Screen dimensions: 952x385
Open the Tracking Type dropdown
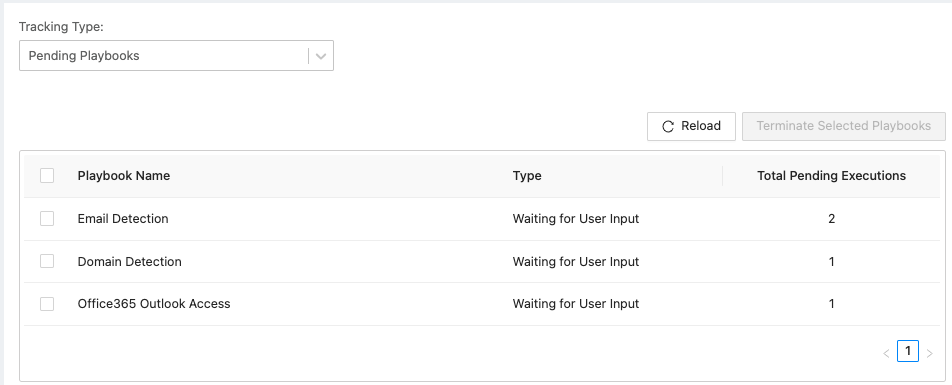pyautogui.click(x=176, y=56)
